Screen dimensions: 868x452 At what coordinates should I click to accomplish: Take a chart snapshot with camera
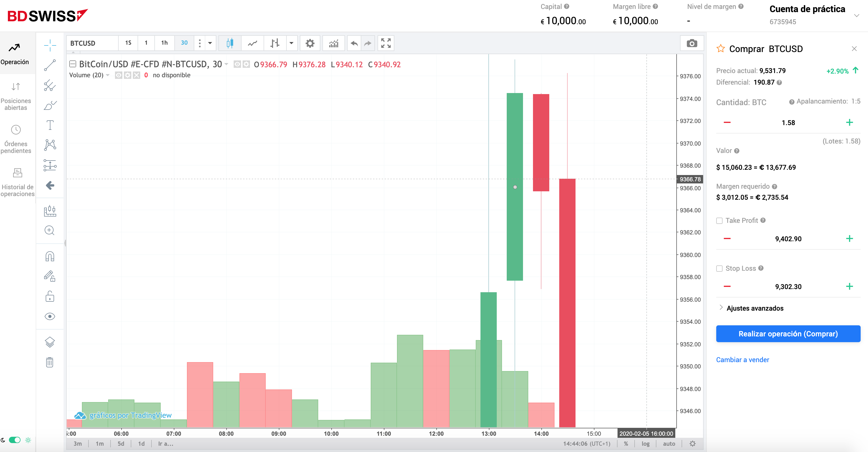(692, 43)
